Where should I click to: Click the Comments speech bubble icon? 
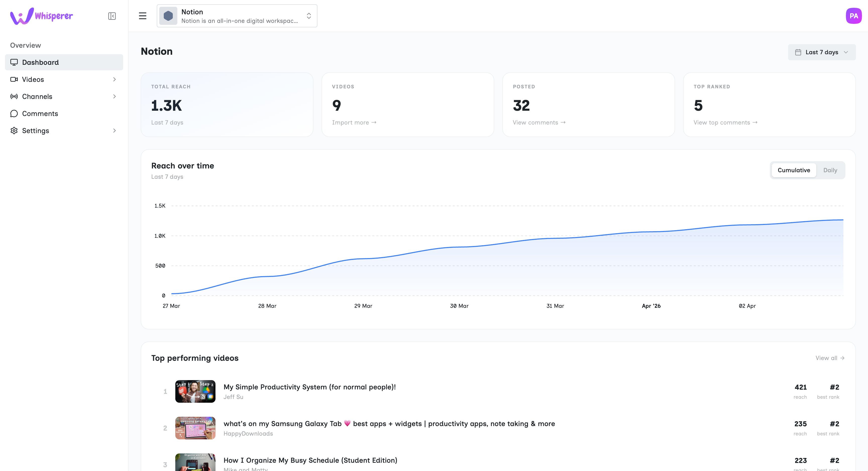pos(14,113)
